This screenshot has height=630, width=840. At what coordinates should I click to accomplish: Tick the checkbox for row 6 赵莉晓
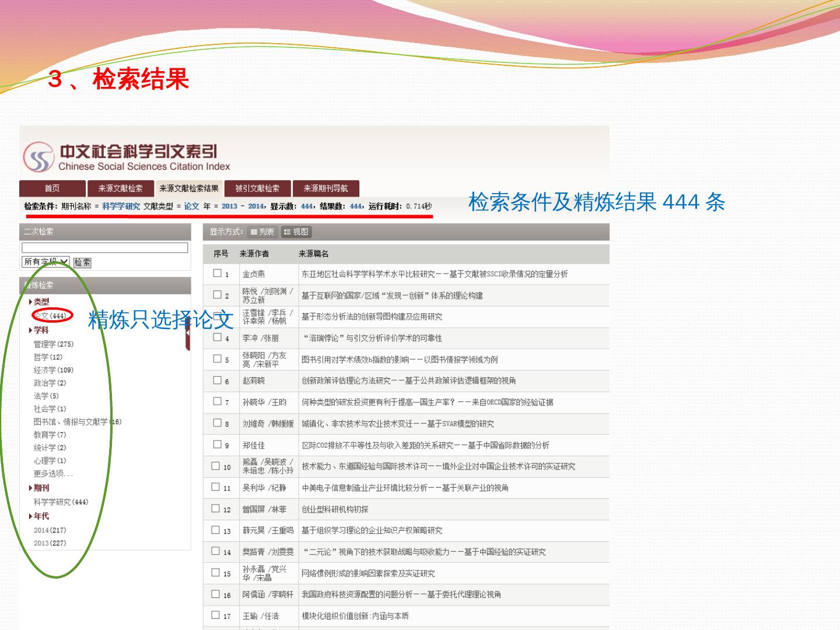click(218, 380)
